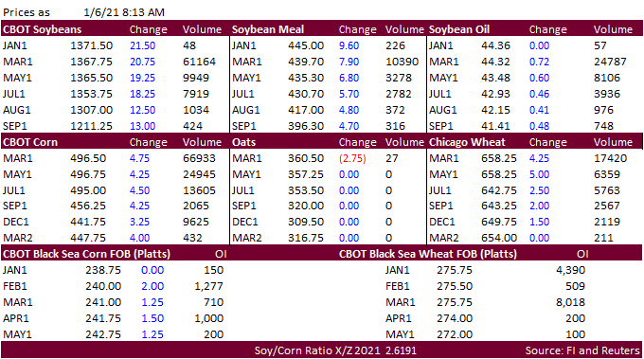The width and height of the screenshot is (644, 359).
Task: Select the CBOT Soybeans header
Action: click(x=42, y=29)
